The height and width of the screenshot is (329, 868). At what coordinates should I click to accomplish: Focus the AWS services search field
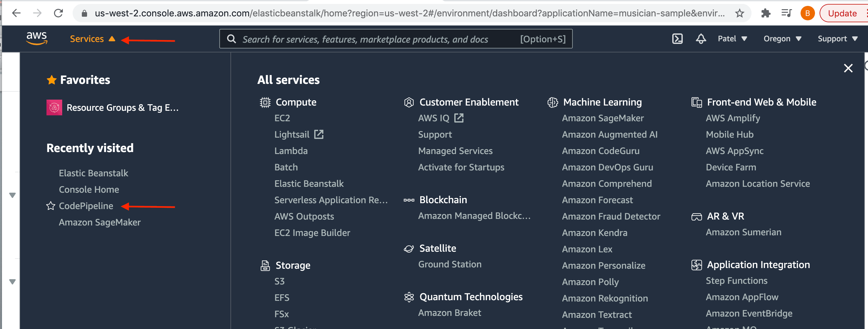click(396, 39)
